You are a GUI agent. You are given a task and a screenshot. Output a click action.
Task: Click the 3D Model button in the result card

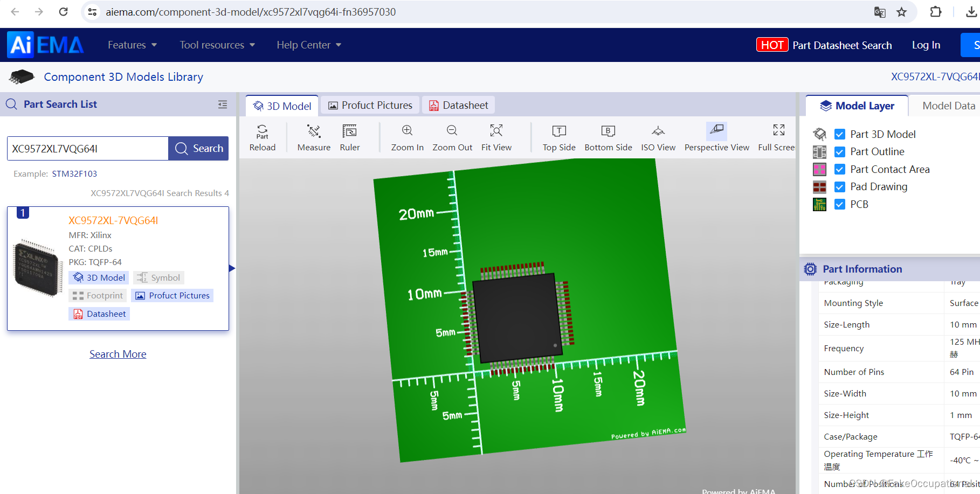99,277
